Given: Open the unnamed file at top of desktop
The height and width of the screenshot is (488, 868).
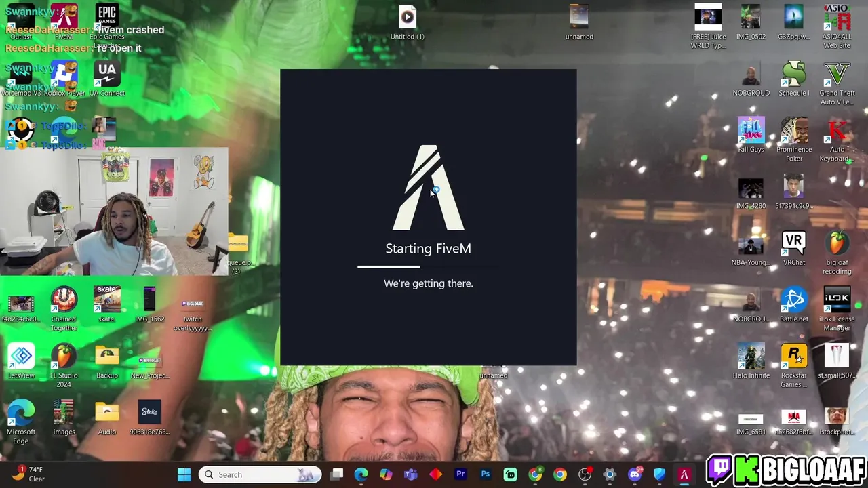Looking at the screenshot, I should click(579, 22).
